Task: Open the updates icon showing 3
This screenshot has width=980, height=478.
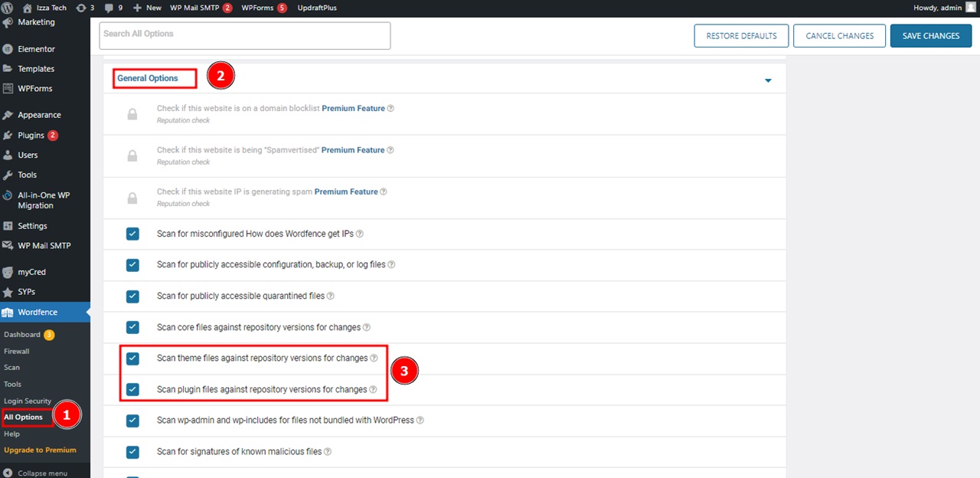Action: tap(85, 8)
